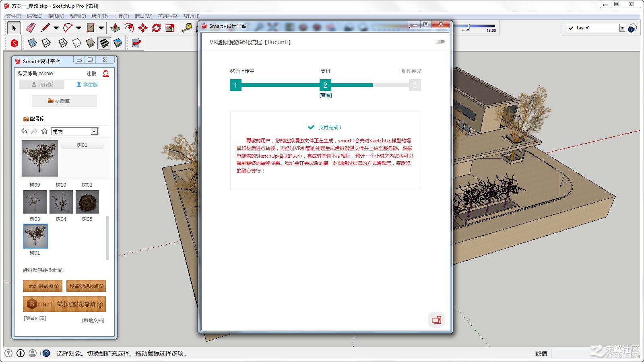The width and height of the screenshot is (644, 362).
Task: Go forward in the component library
Action: coord(34,132)
